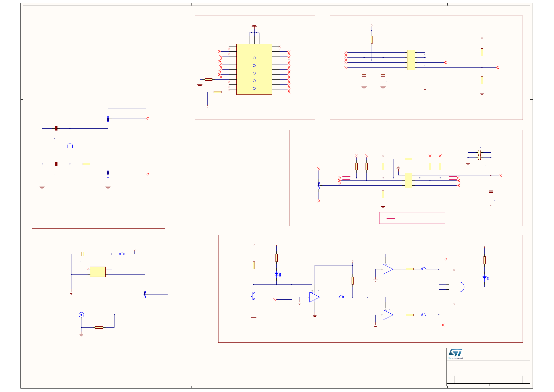Image resolution: width=554 pixels, height=392 pixels.
Task: Click the resistor following the upper output buffer
Action: (x=410, y=269)
